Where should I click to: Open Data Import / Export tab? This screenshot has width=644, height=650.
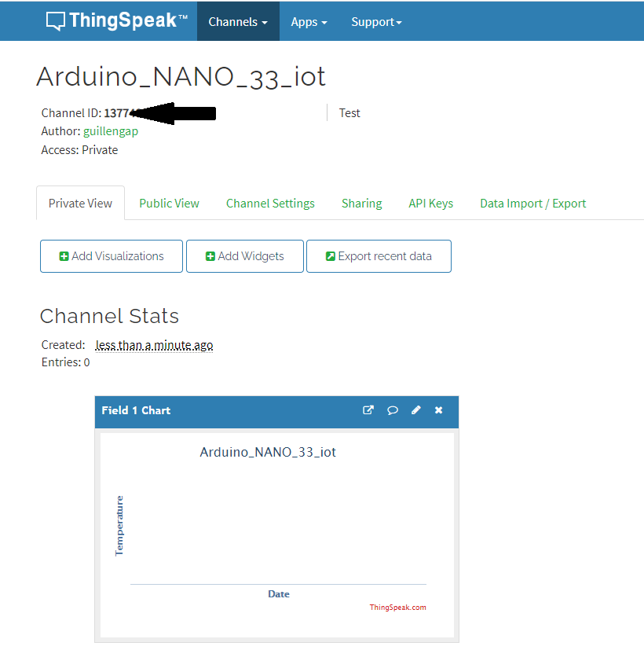(x=533, y=203)
